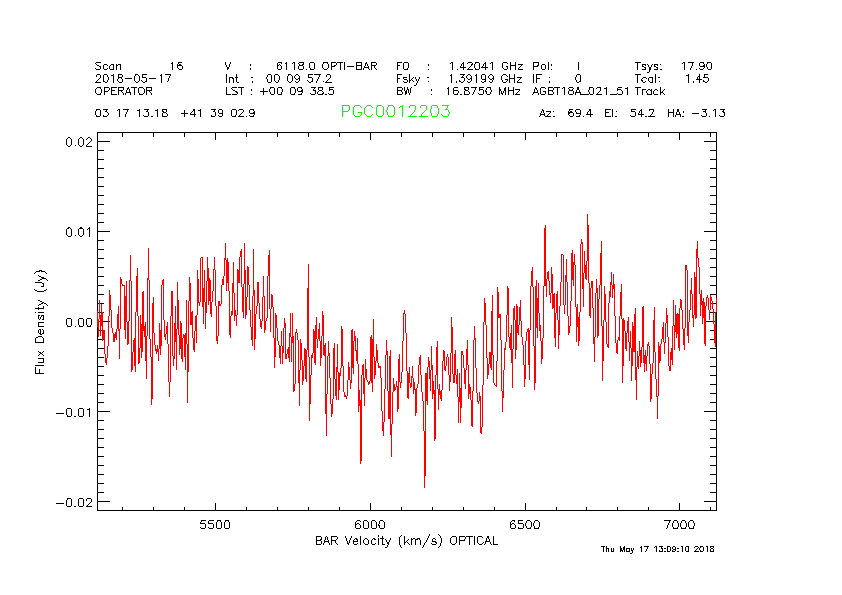Click the 6500 velocity tick label
The height and width of the screenshot is (595, 842).
click(x=525, y=524)
